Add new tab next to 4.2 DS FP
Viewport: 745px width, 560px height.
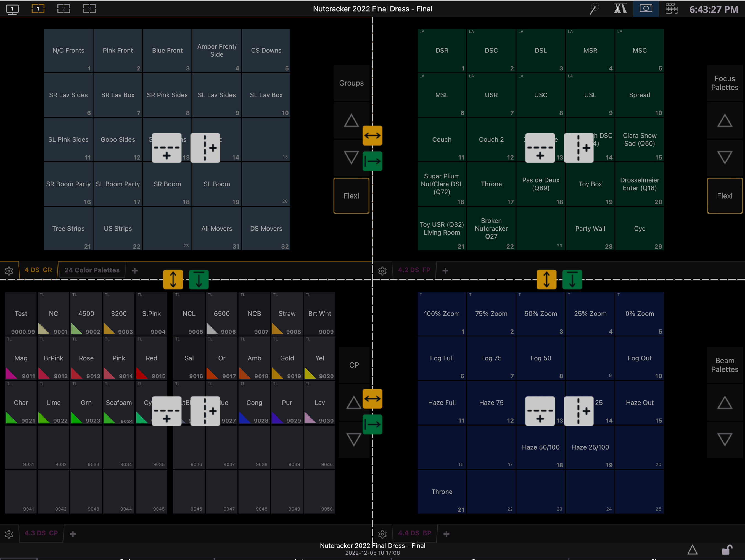(445, 271)
